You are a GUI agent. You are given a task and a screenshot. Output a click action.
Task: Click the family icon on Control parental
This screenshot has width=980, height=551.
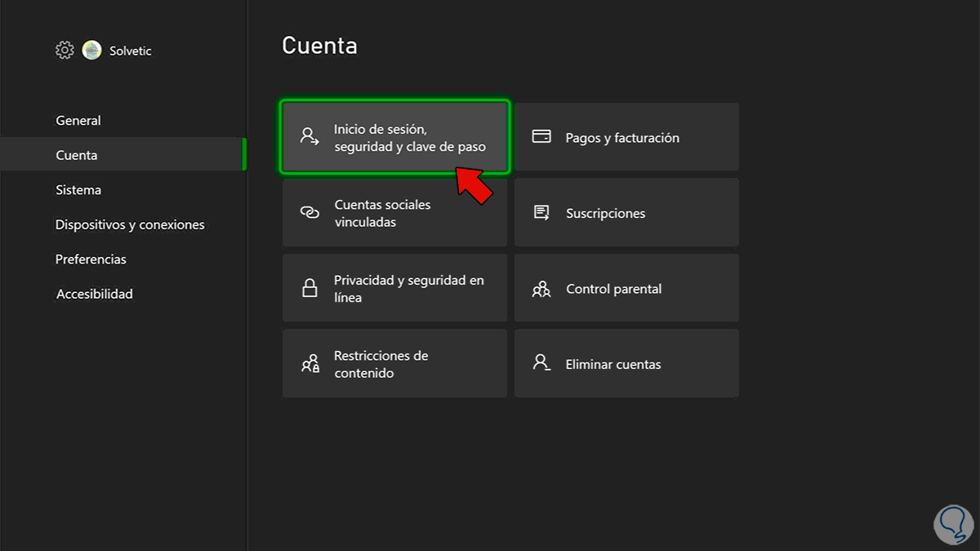(541, 288)
